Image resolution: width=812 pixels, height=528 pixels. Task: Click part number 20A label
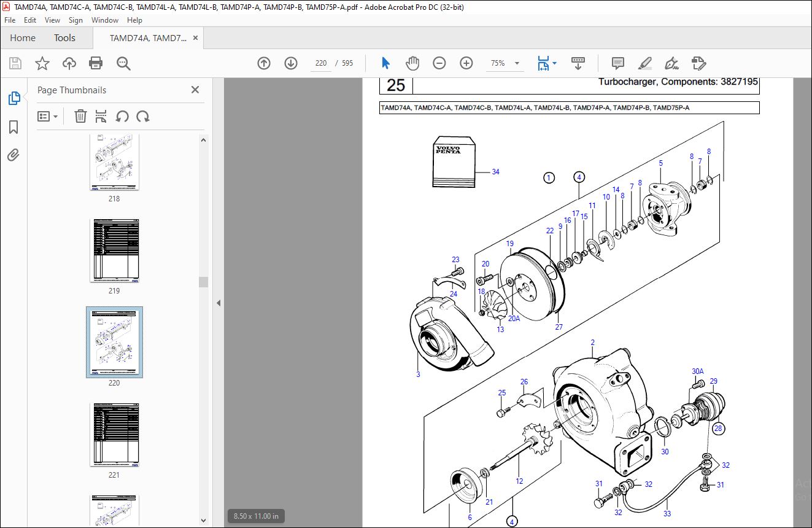tap(514, 319)
